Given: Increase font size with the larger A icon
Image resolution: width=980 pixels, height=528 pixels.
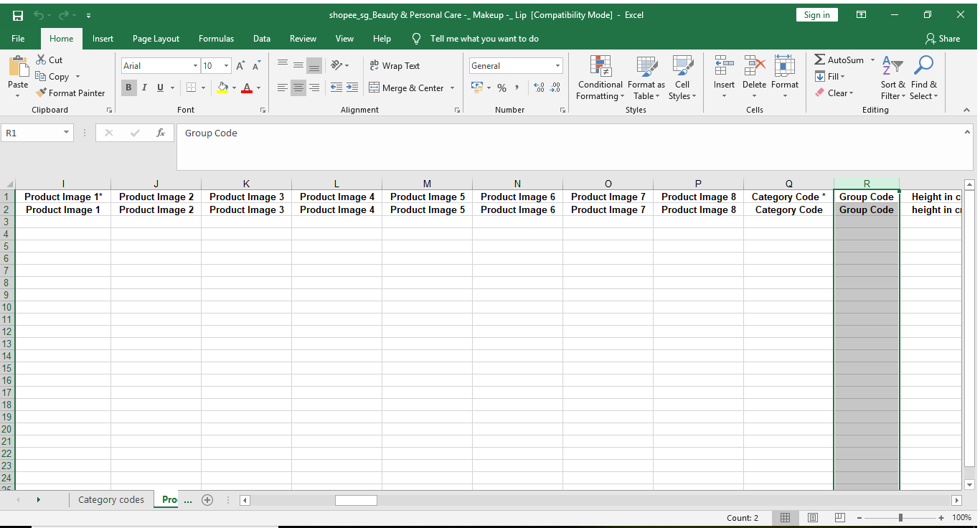Looking at the screenshot, I should point(241,66).
